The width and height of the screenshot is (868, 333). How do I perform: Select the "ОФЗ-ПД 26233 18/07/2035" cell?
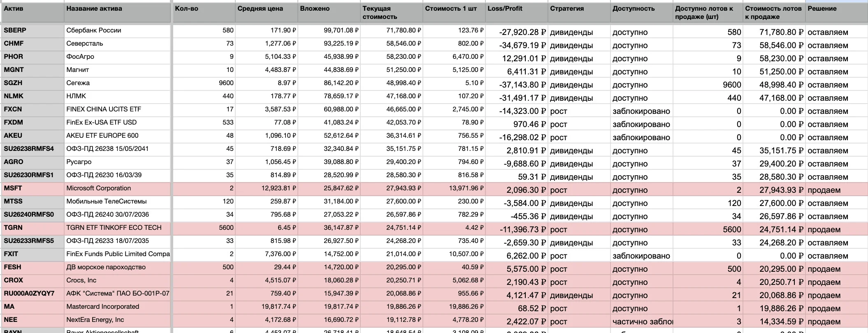117,241
